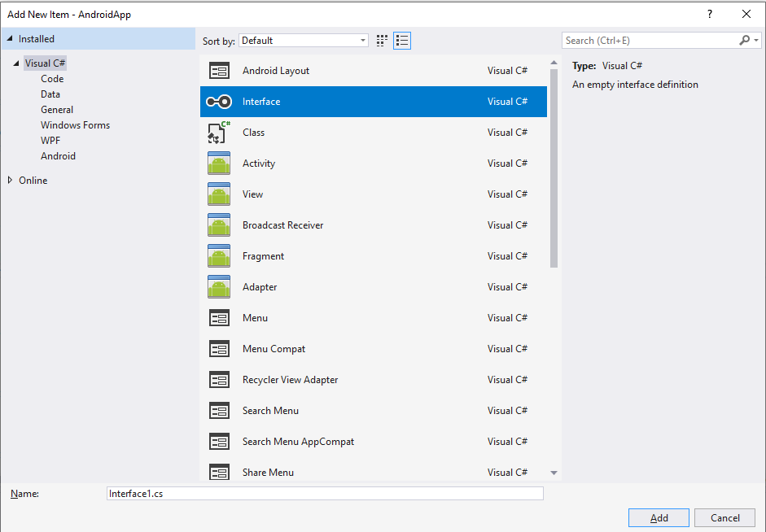The height and width of the screenshot is (532, 766).
Task: Select the Visual C# category
Action: [45, 63]
